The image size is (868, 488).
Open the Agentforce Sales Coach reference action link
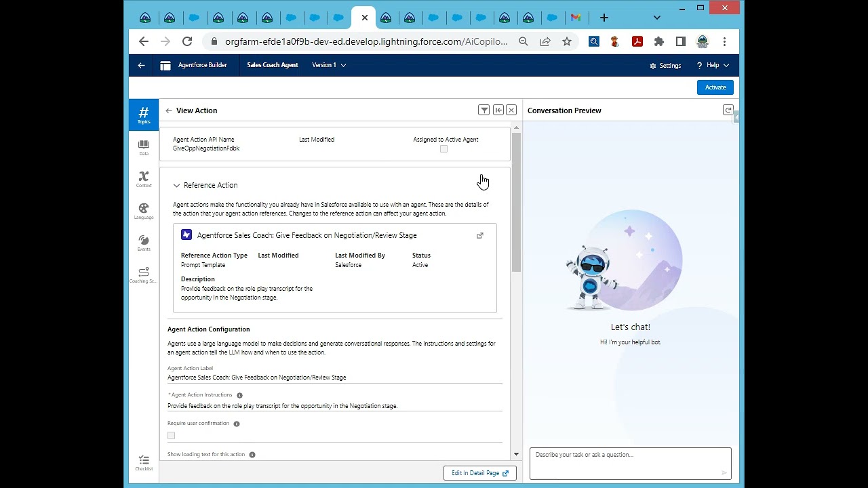tap(307, 235)
